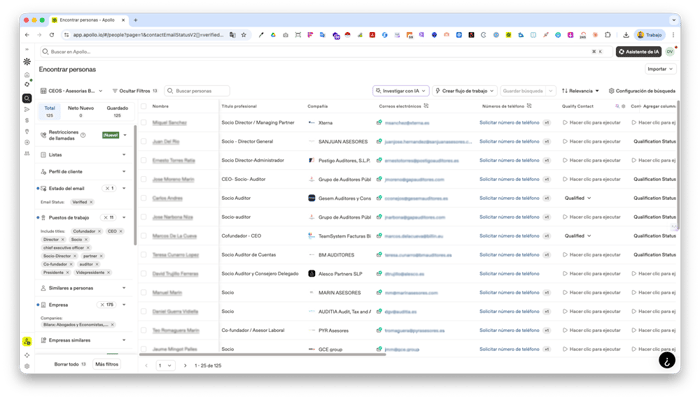The height and width of the screenshot is (399, 700).
Task: Tick the checkbox for Juan Del Rio
Action: [x=144, y=141]
